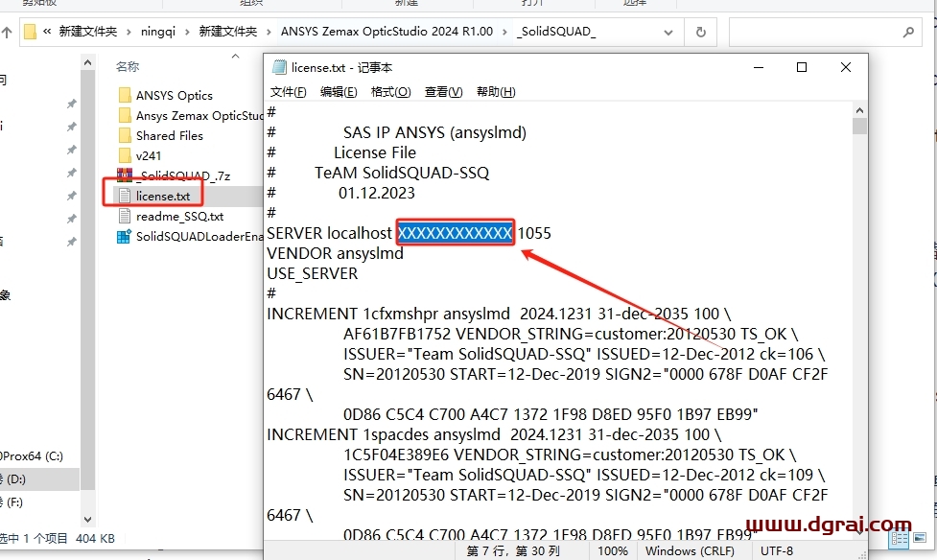Image resolution: width=937 pixels, height=560 pixels.
Task: Expand hidden path chevron in address bar
Action: click(47, 32)
